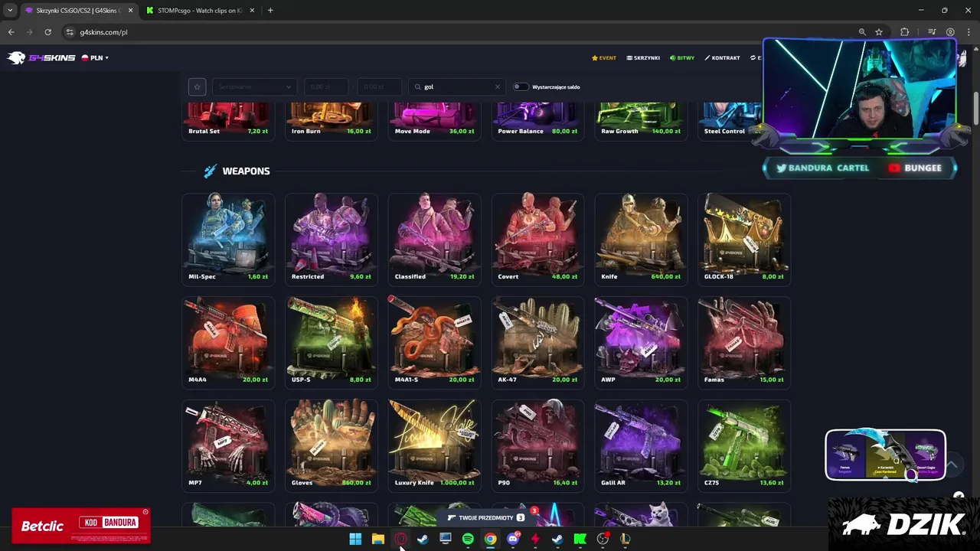980x551 pixels.
Task: Open File Explorer from taskbar
Action: point(378,539)
